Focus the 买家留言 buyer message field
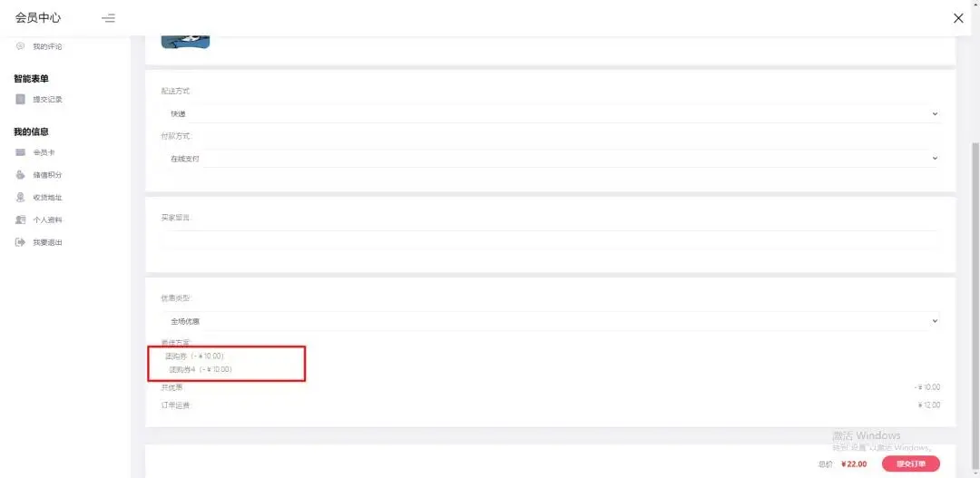The height and width of the screenshot is (478, 980). point(550,239)
